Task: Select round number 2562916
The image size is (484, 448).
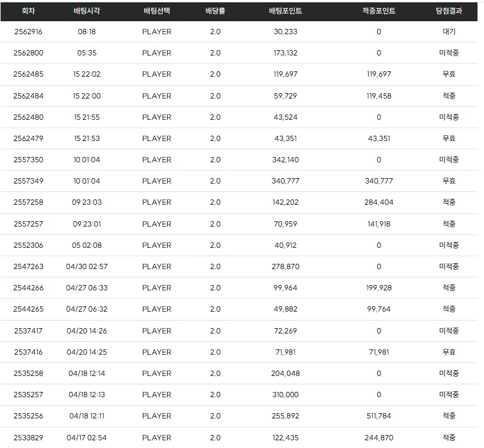Action: click(x=28, y=31)
